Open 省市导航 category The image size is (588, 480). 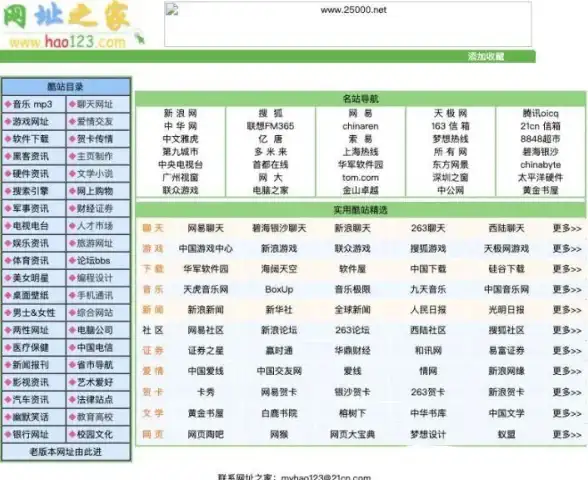coord(94,365)
